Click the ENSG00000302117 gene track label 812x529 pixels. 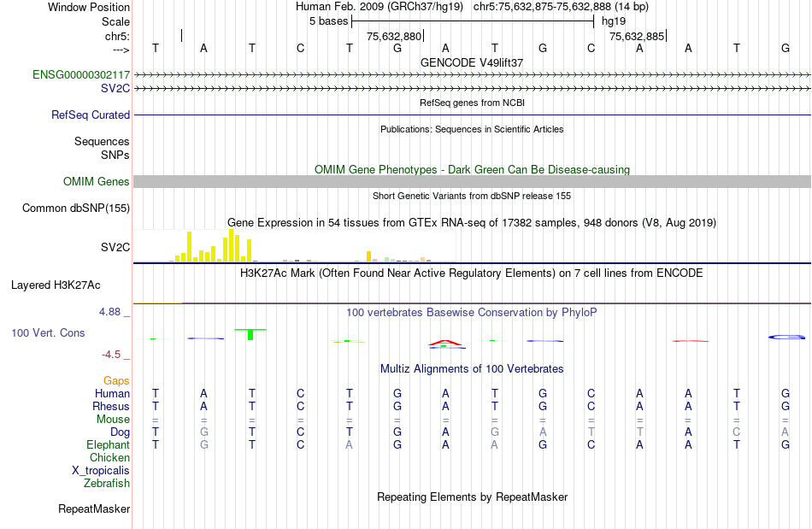[x=81, y=74]
